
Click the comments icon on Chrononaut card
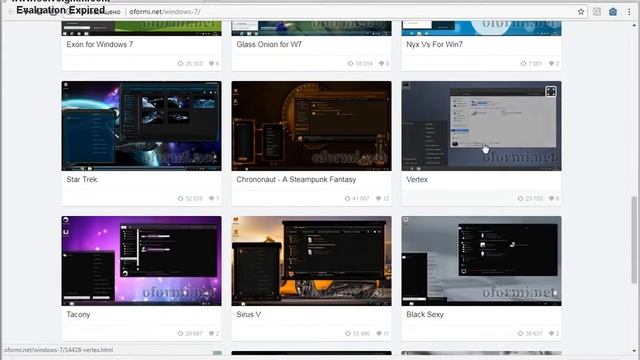(378, 198)
